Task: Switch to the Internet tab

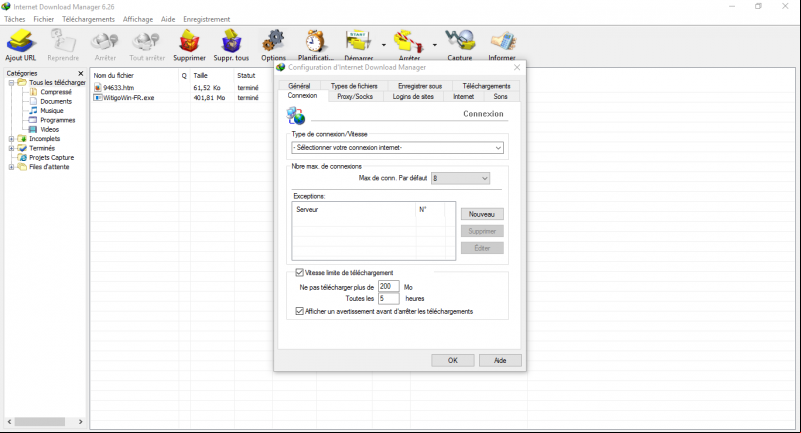Action: [463, 97]
